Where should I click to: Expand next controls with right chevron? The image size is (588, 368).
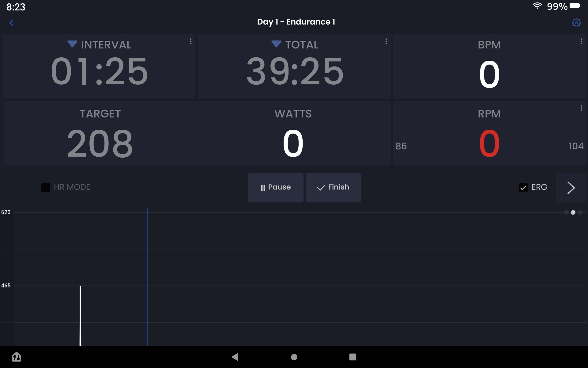pyautogui.click(x=571, y=188)
